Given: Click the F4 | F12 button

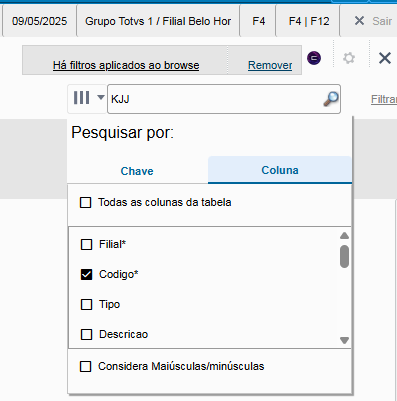Looking at the screenshot, I should pos(309,21).
